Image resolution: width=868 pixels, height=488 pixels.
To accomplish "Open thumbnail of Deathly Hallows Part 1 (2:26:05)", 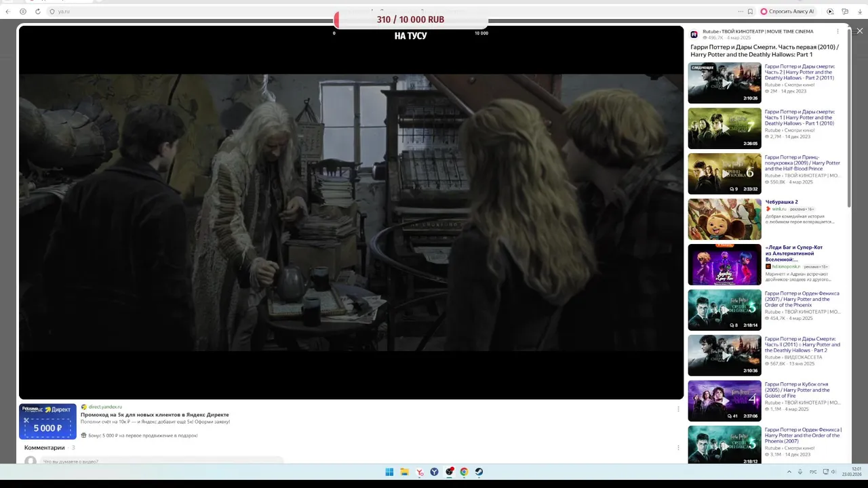I will 724,128.
